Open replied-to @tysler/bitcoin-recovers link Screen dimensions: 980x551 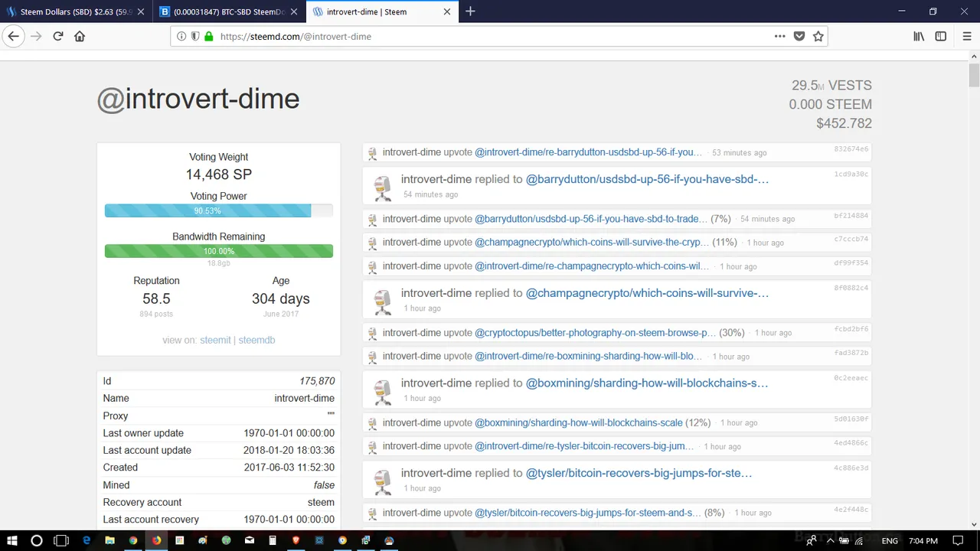click(639, 473)
